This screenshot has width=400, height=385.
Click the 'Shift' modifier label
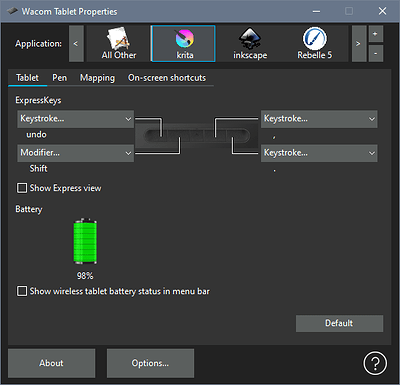38,169
